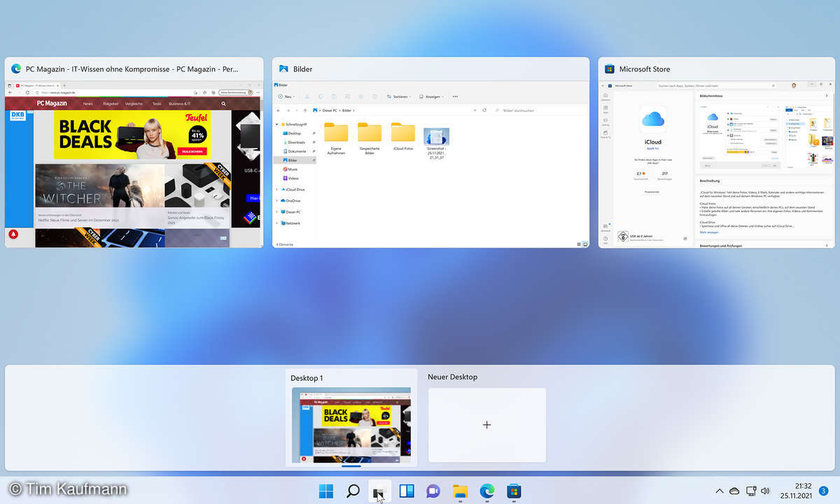Click the volume speaker tray icon

[x=766, y=491]
